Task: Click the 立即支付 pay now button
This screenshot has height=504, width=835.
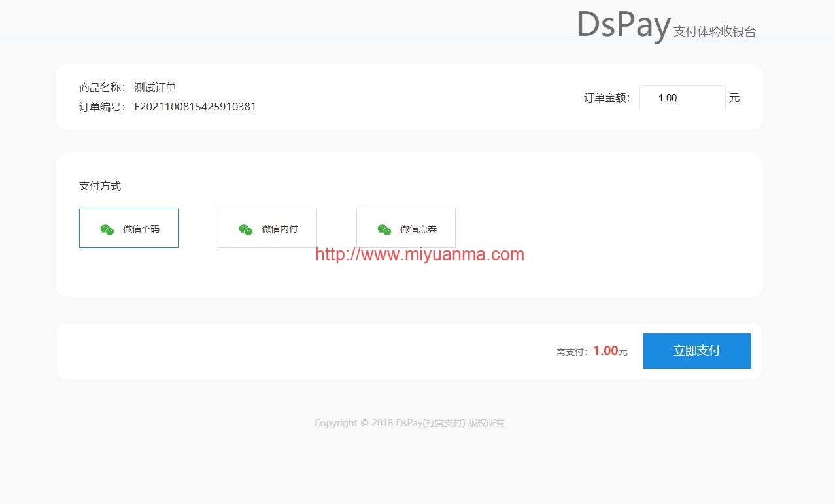Action: 697,351
